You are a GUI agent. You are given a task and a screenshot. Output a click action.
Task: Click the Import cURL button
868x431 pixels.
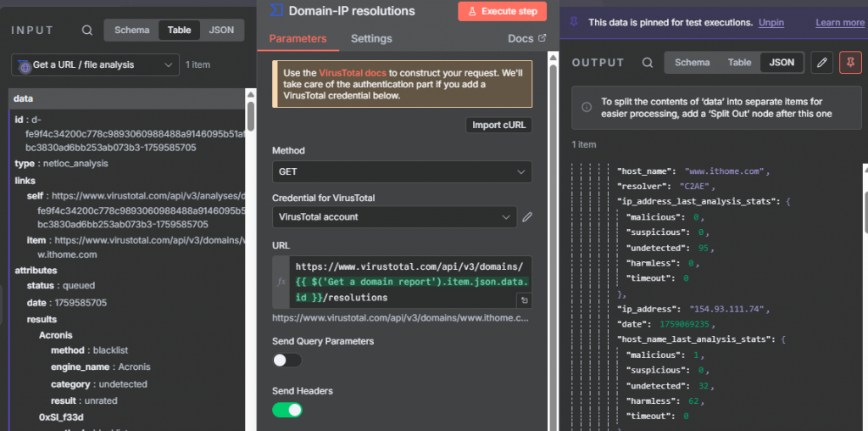point(498,126)
